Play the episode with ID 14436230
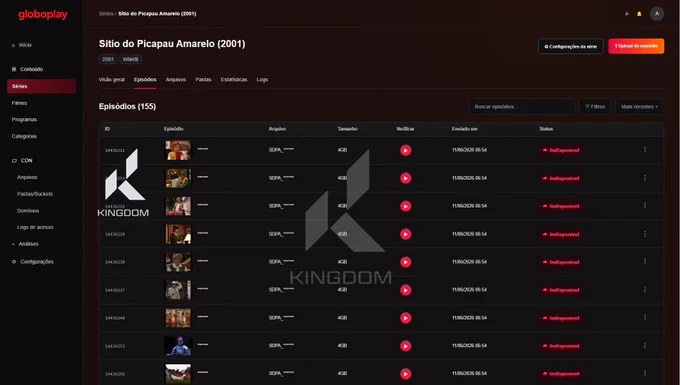The height and width of the screenshot is (385, 680). tap(405, 262)
